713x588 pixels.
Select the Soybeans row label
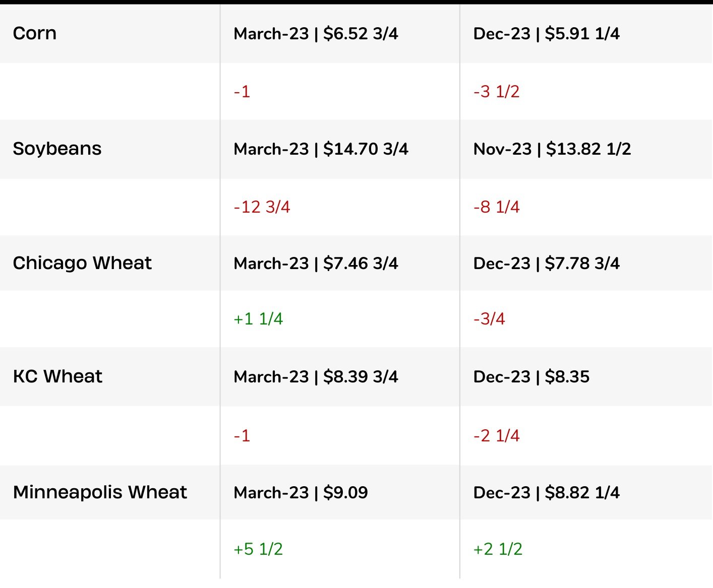pos(57,149)
